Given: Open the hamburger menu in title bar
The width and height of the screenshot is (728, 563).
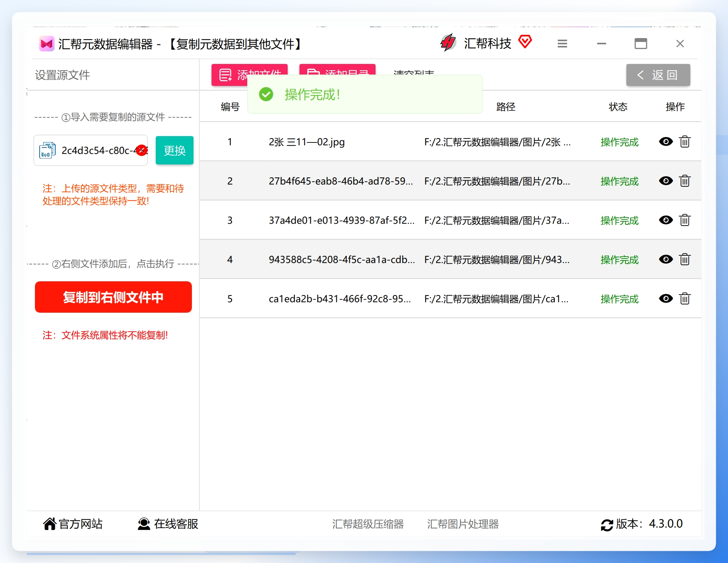Looking at the screenshot, I should (x=562, y=44).
